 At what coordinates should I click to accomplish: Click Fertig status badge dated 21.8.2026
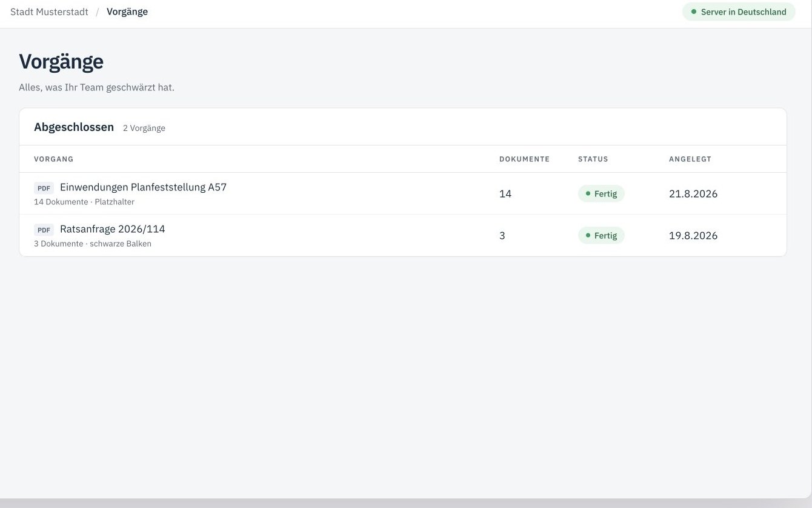tap(601, 194)
